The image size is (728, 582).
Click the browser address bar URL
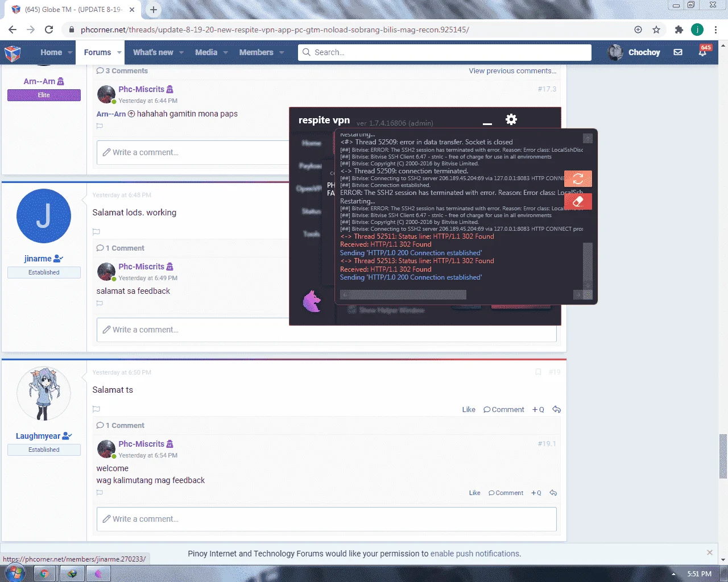pyautogui.click(x=275, y=30)
